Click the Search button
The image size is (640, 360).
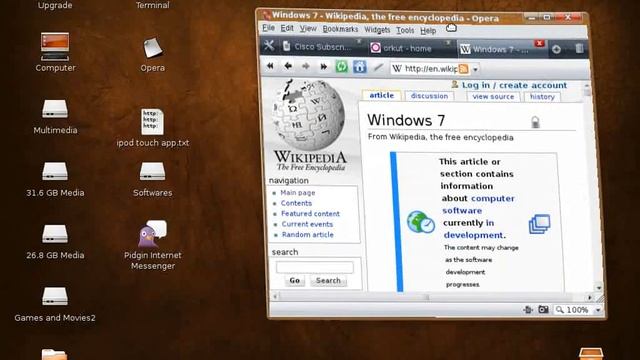pyautogui.click(x=328, y=280)
